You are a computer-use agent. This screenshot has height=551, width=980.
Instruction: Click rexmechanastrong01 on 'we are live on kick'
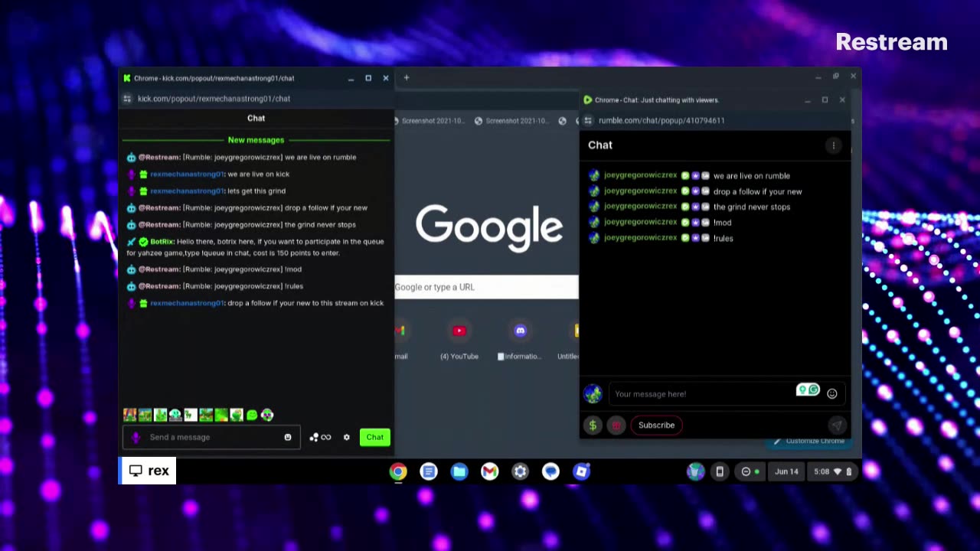(x=187, y=174)
